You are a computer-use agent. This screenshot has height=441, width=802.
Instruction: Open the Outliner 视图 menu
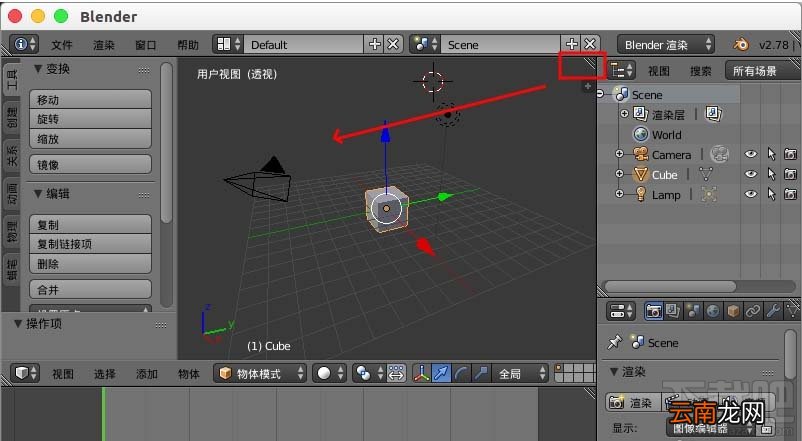(x=659, y=71)
